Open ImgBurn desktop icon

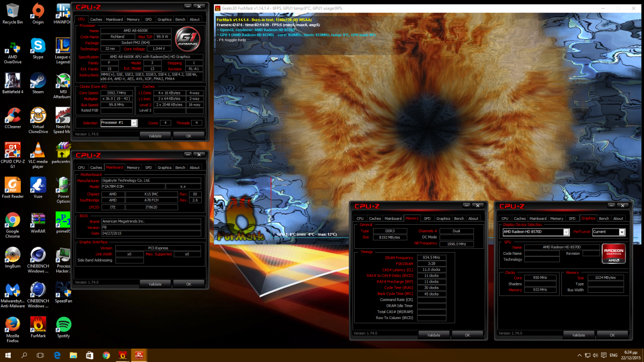pos(12,257)
